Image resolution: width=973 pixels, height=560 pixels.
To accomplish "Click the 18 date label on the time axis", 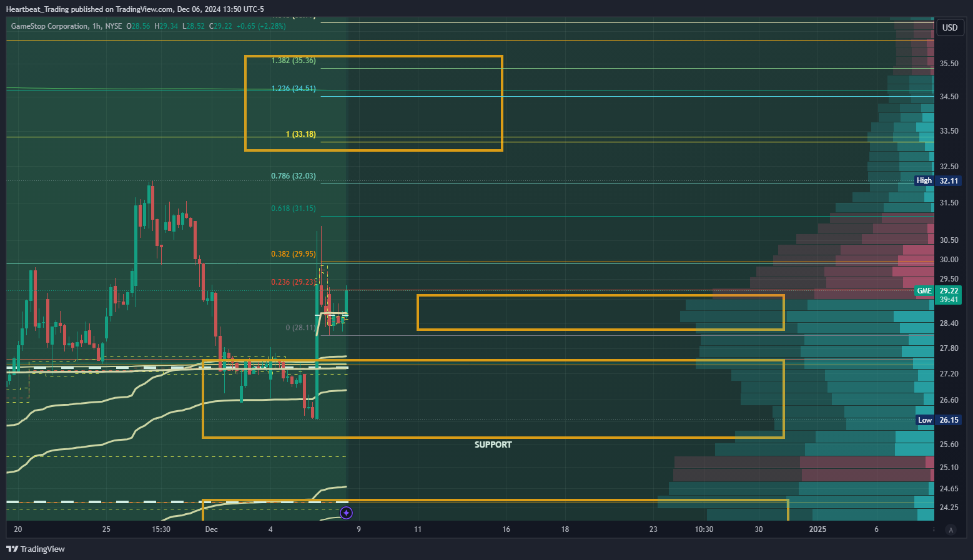I will point(565,529).
